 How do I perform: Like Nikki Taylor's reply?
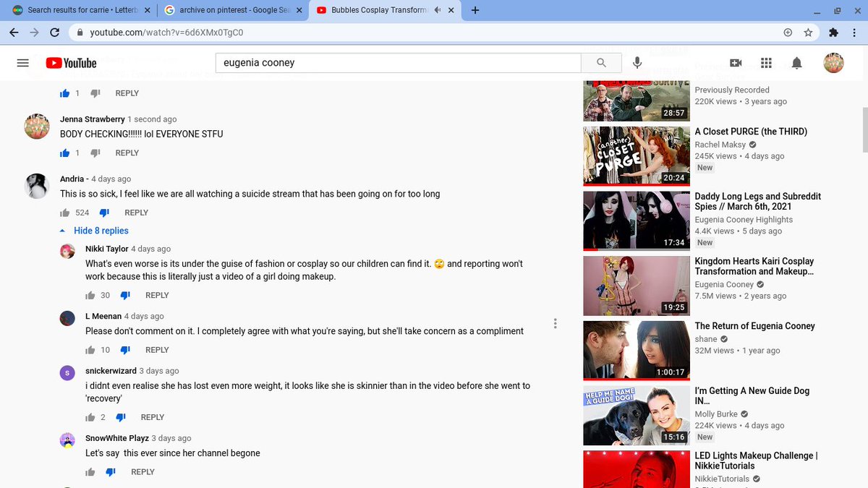point(90,295)
